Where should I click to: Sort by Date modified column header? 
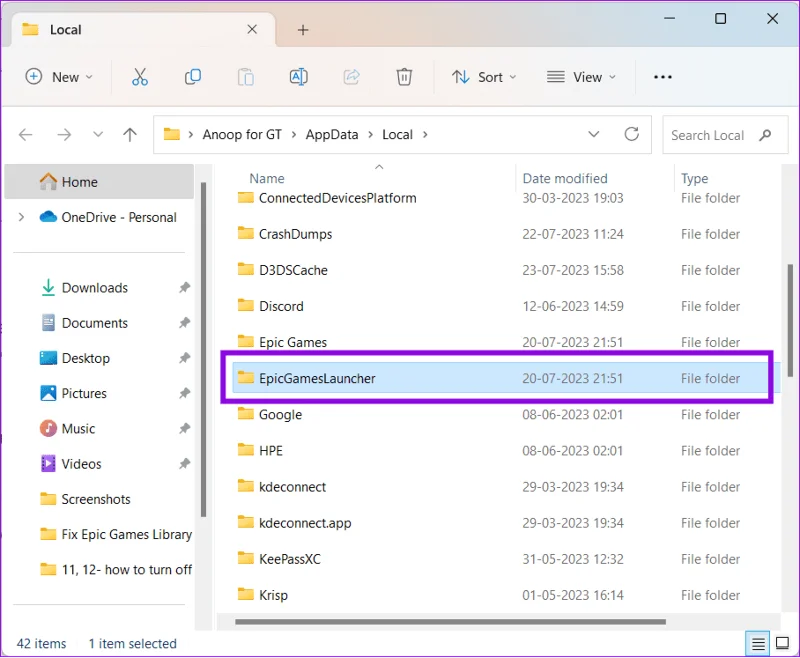[565, 179]
